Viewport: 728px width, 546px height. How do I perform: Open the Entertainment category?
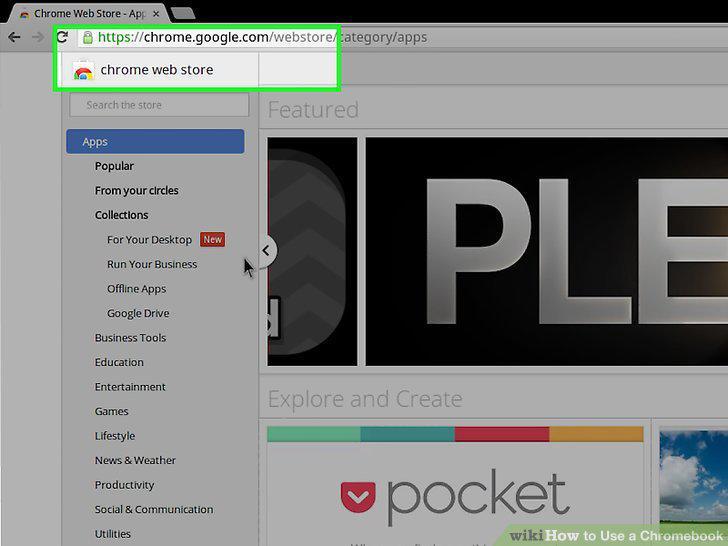130,387
